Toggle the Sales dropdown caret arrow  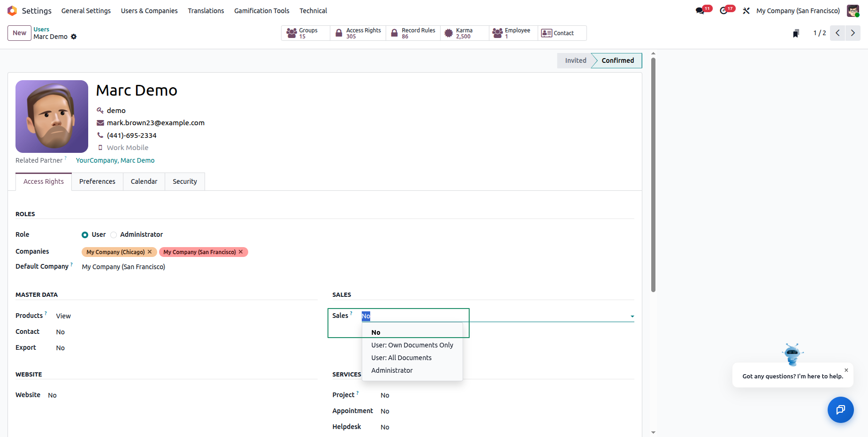[x=632, y=316]
